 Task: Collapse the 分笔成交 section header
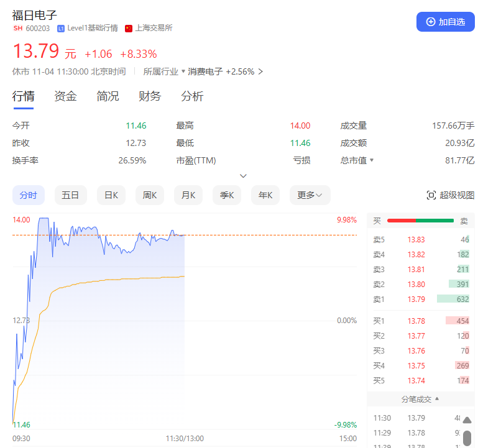(420, 398)
